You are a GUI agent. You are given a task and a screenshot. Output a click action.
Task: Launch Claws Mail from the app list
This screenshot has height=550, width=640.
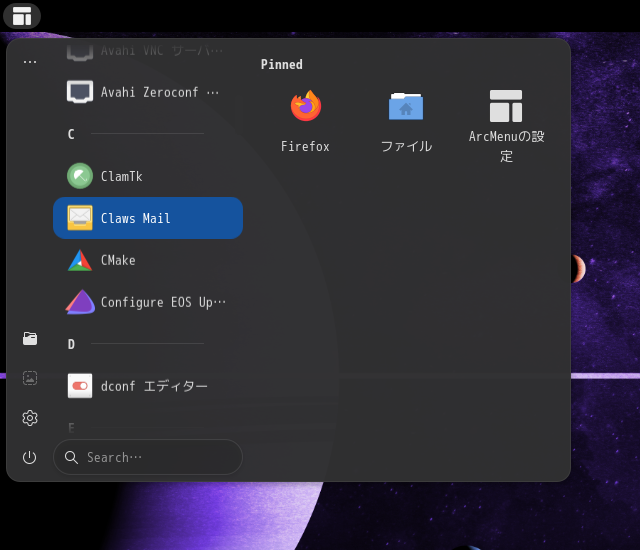(148, 218)
